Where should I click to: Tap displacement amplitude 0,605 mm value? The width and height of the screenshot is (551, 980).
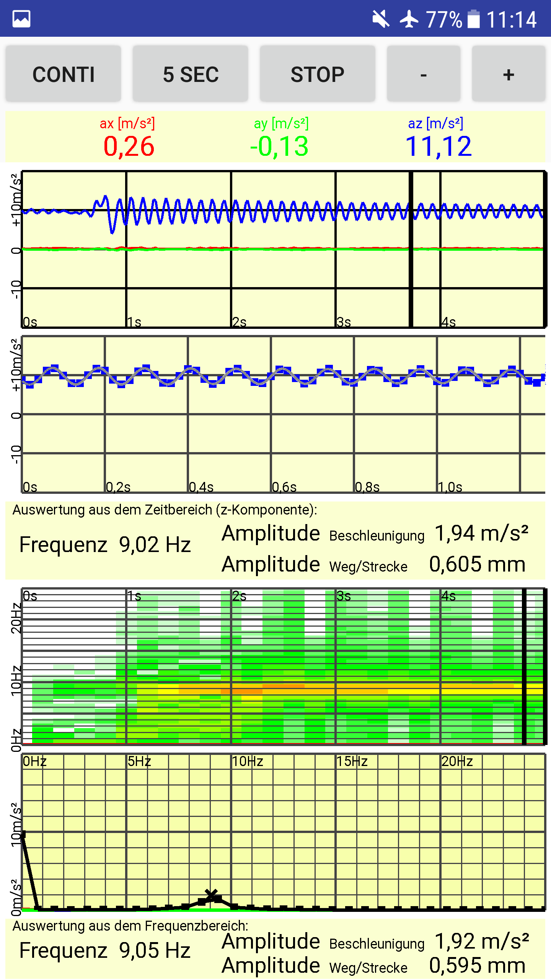click(477, 564)
